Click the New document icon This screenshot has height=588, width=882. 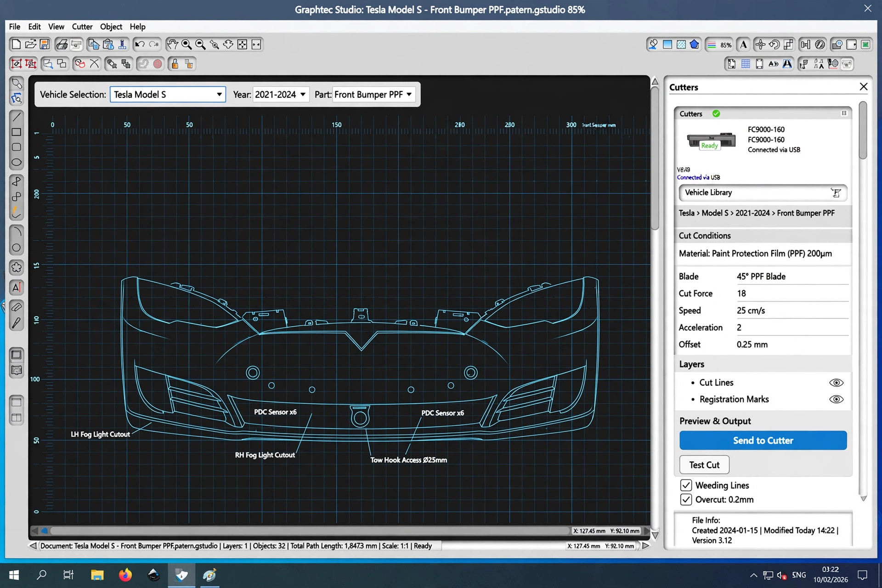(x=16, y=45)
